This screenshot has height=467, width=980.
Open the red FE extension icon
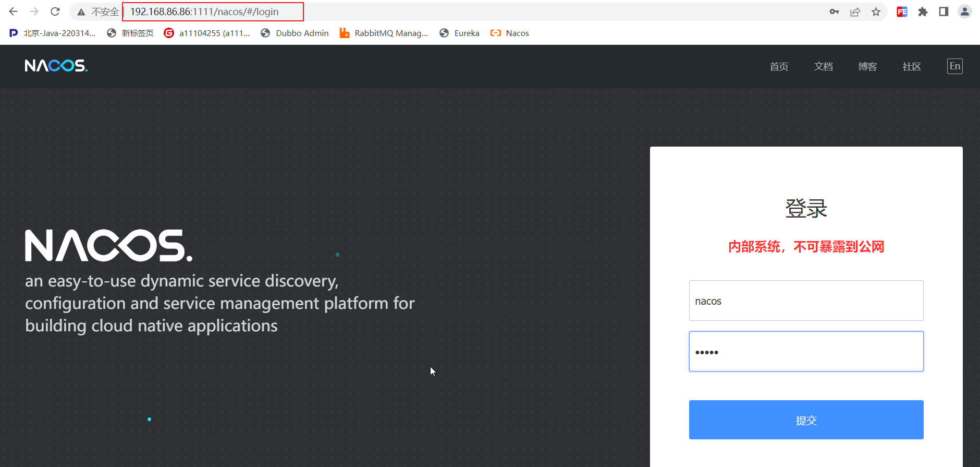point(902,11)
